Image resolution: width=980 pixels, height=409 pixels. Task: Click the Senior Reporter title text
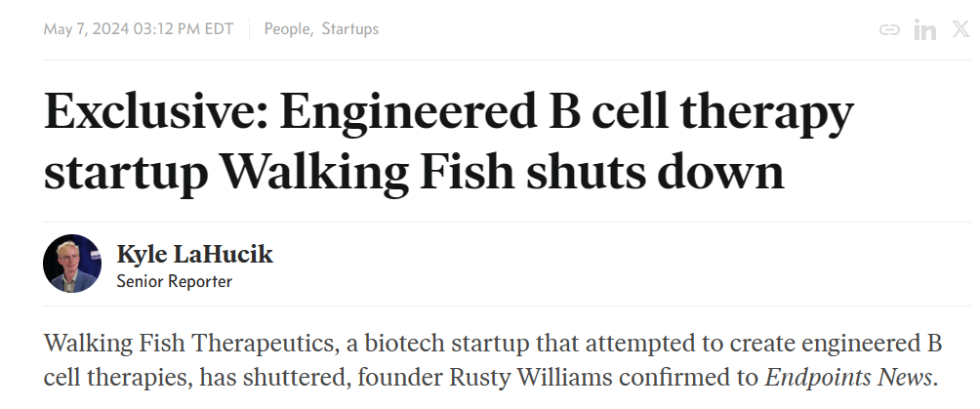[175, 281]
